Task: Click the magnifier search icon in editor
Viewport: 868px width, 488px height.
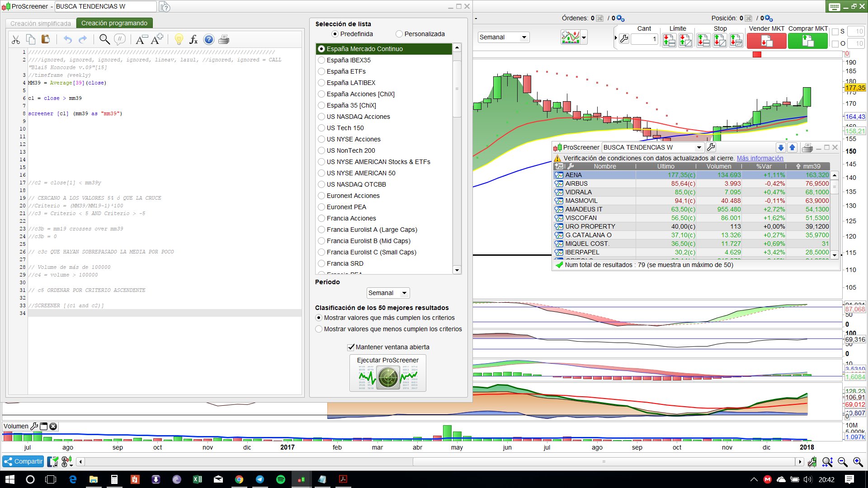Action: coord(104,40)
